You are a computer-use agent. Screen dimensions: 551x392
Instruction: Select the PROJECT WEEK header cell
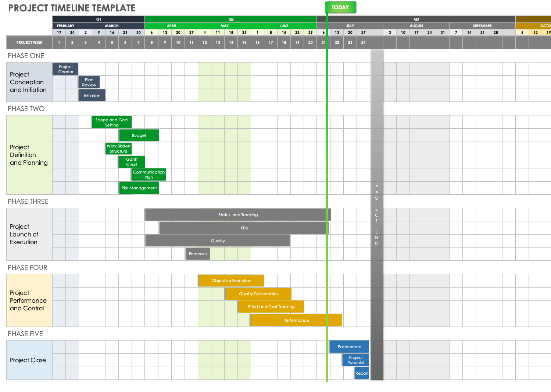(x=29, y=43)
